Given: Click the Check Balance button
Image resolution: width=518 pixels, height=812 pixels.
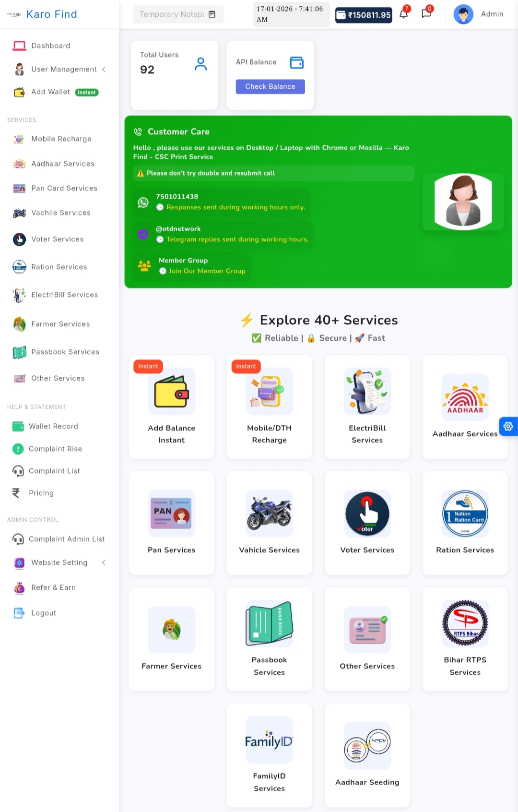Looking at the screenshot, I should (x=270, y=86).
